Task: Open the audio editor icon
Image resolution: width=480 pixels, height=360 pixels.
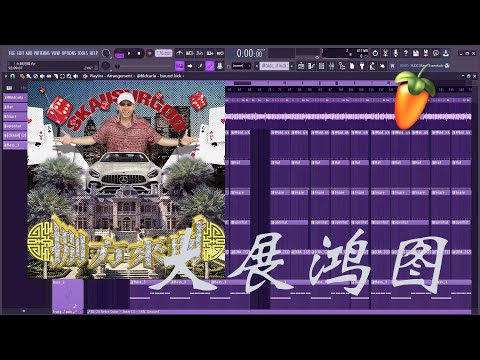Action: [385, 53]
